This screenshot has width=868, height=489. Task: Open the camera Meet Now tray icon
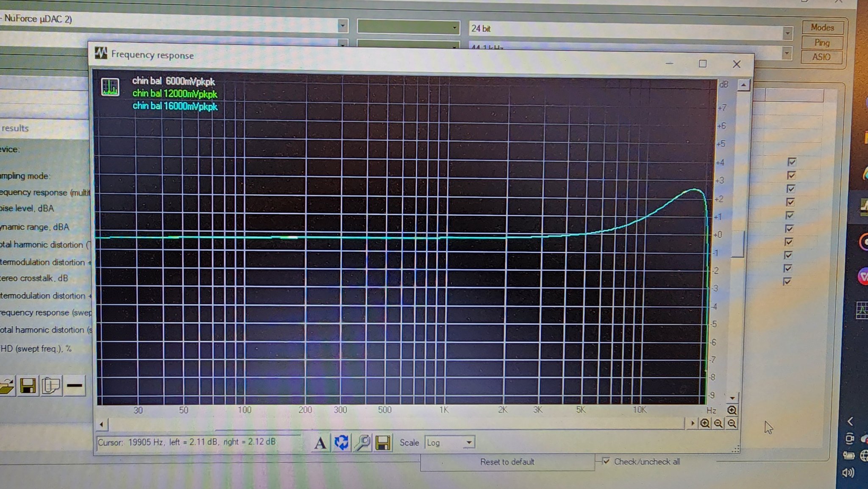click(849, 439)
